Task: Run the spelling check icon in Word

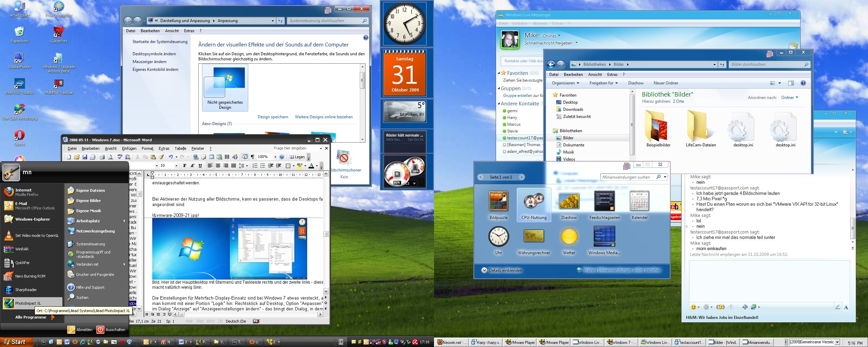Action: tap(120, 157)
